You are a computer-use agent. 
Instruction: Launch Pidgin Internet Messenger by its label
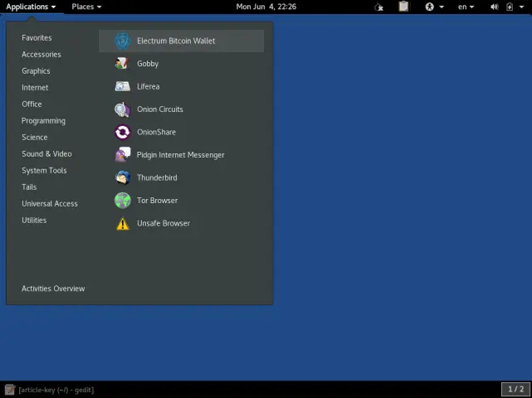180,155
